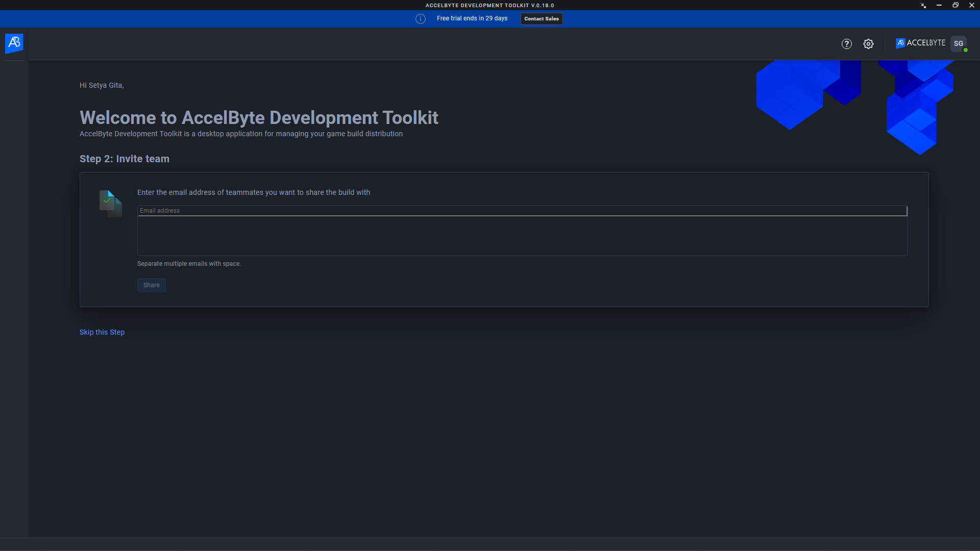Click the 'Hi Setya Gita,' greeting
This screenshot has width=980, height=551.
point(102,85)
